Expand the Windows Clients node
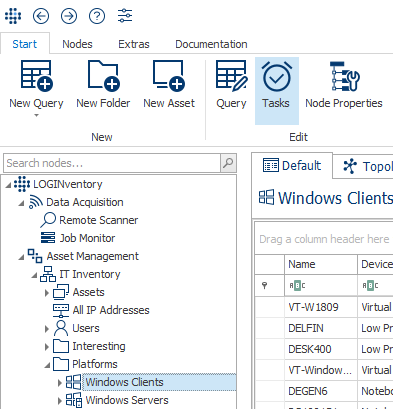 tap(60, 383)
